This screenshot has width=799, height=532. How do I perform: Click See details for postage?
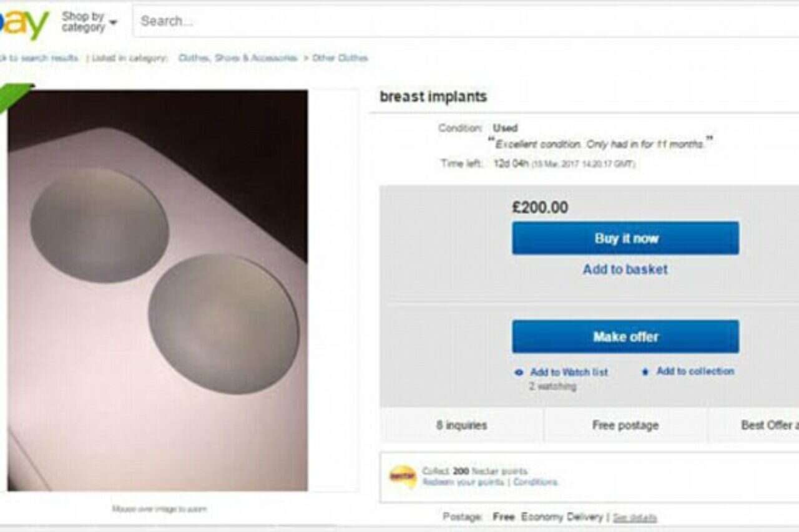634,518
